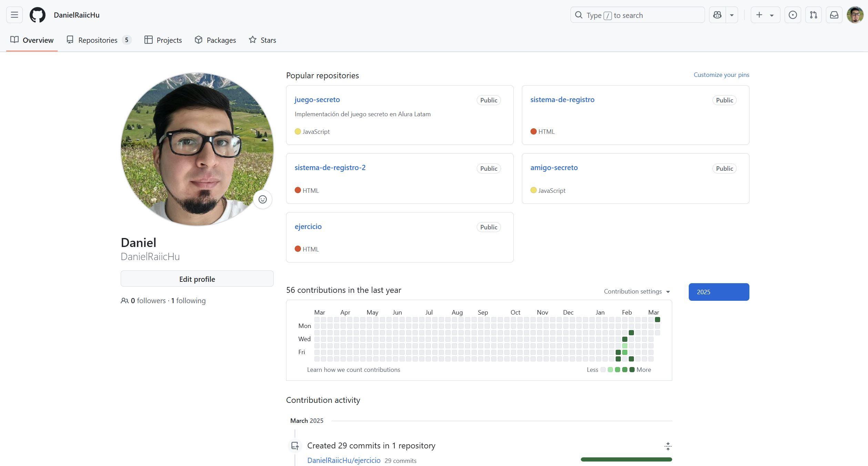
Task: Open the Stars tab
Action: tap(262, 40)
